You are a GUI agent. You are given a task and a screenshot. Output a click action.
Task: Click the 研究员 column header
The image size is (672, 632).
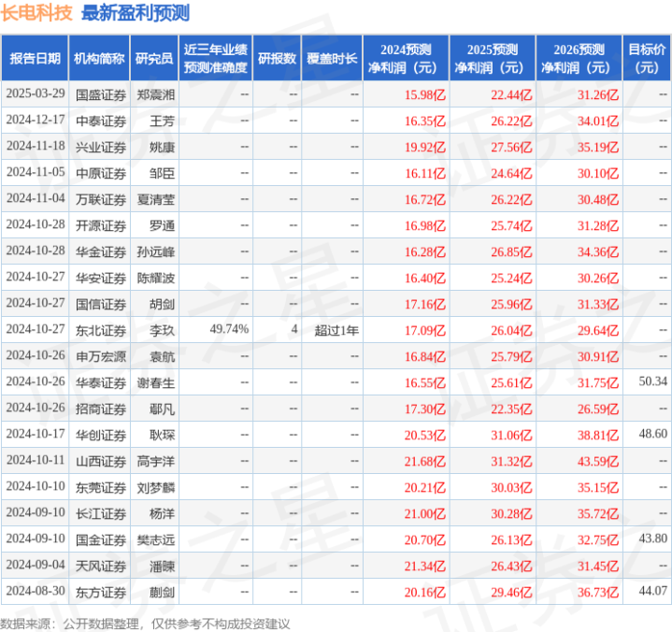pos(154,58)
